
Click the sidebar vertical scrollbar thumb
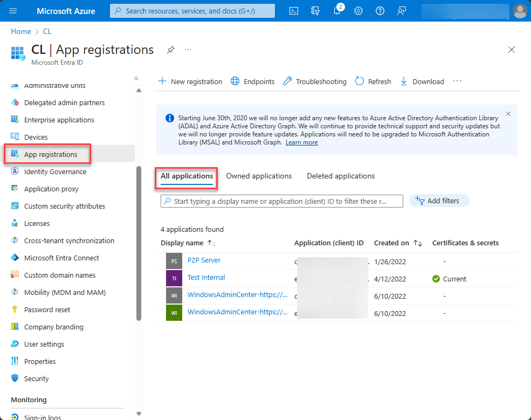139,243
